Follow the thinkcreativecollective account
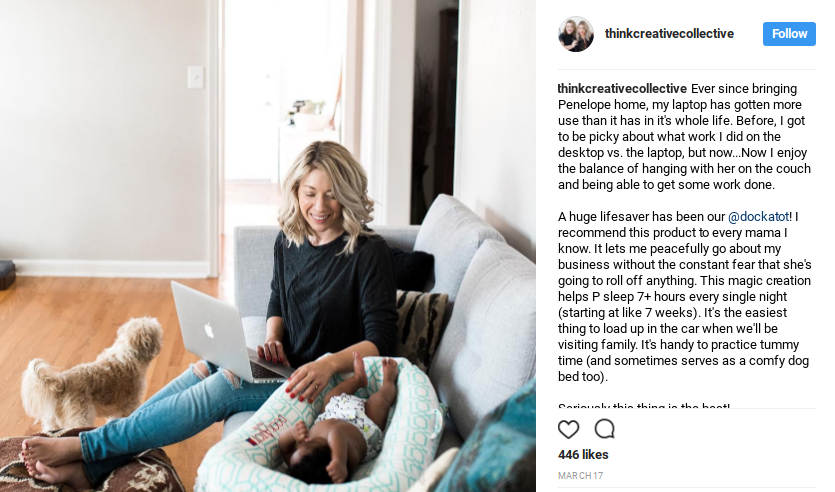 pyautogui.click(x=789, y=34)
